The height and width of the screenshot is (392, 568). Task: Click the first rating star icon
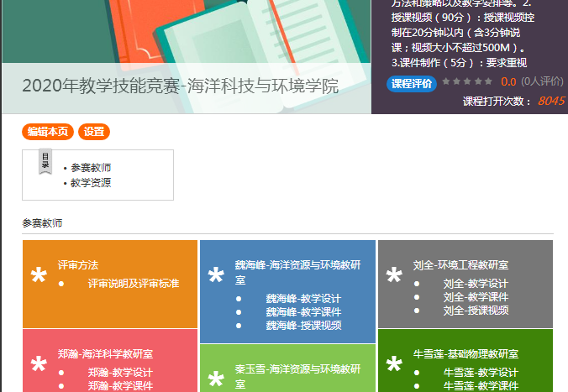pyautogui.click(x=447, y=81)
